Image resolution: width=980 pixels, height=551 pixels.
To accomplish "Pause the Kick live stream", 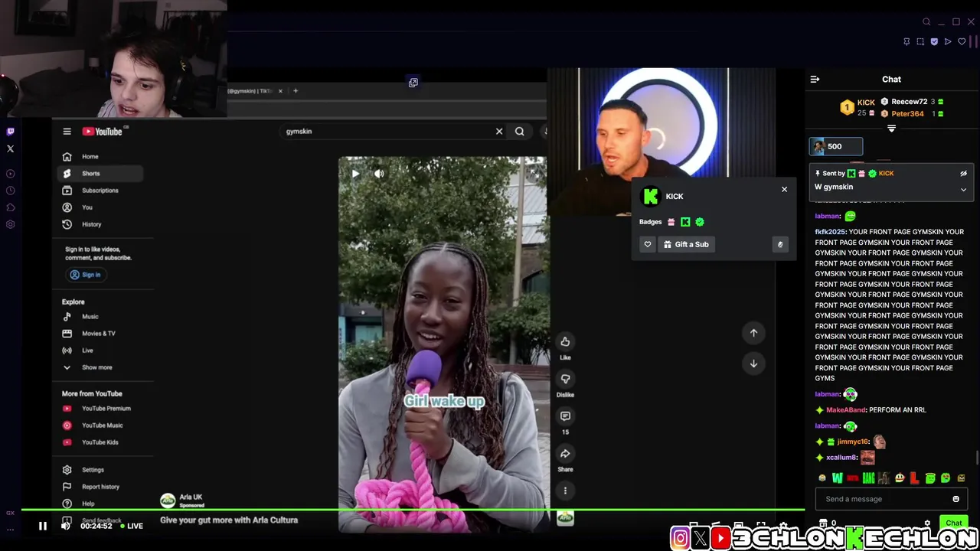I will pyautogui.click(x=43, y=526).
